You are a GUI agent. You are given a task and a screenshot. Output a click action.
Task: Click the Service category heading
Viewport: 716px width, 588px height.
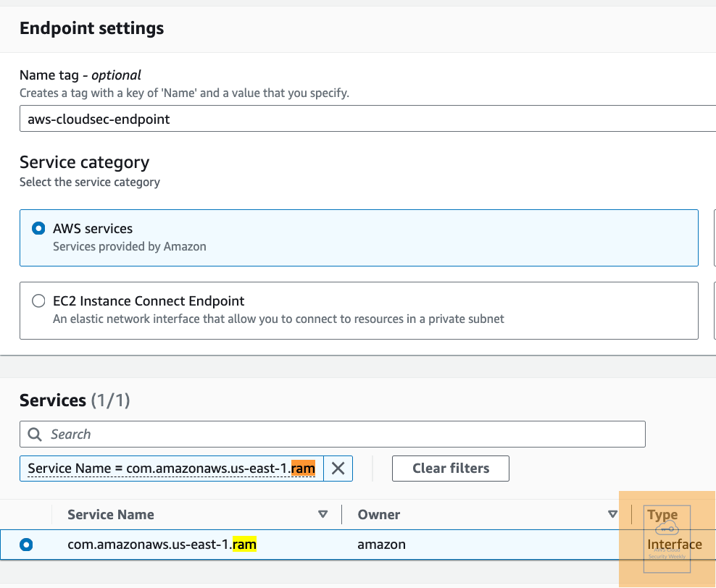[x=85, y=162]
